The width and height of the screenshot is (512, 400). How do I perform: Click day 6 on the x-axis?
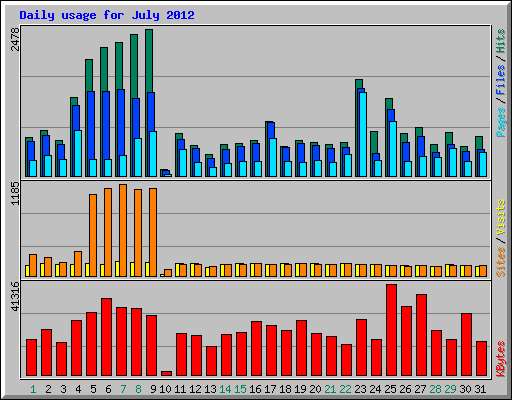108,389
